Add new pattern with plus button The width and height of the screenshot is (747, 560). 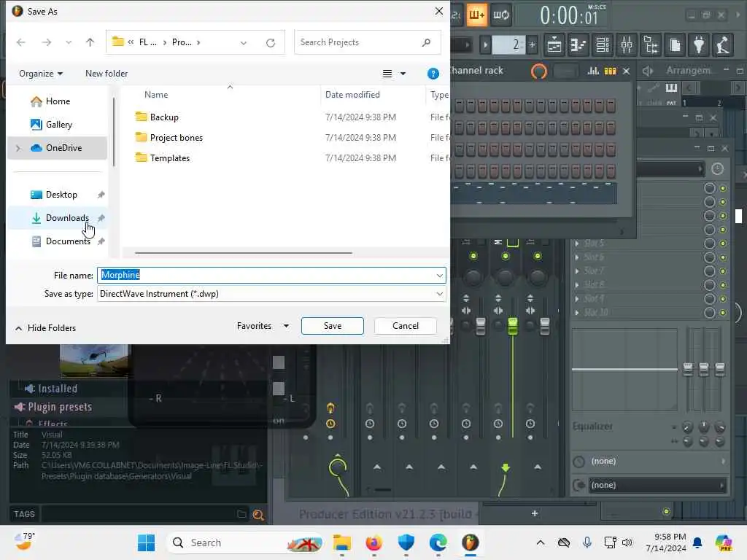coord(532,45)
